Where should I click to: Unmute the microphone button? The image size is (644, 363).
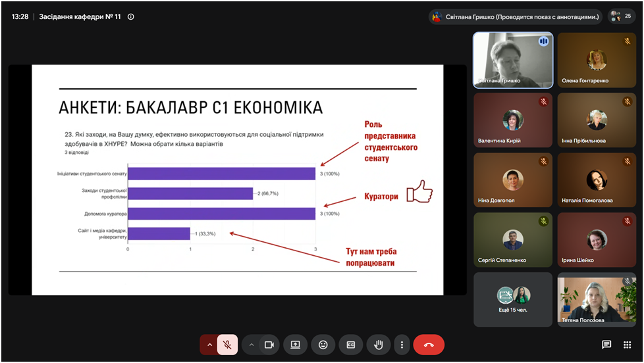pos(228,345)
